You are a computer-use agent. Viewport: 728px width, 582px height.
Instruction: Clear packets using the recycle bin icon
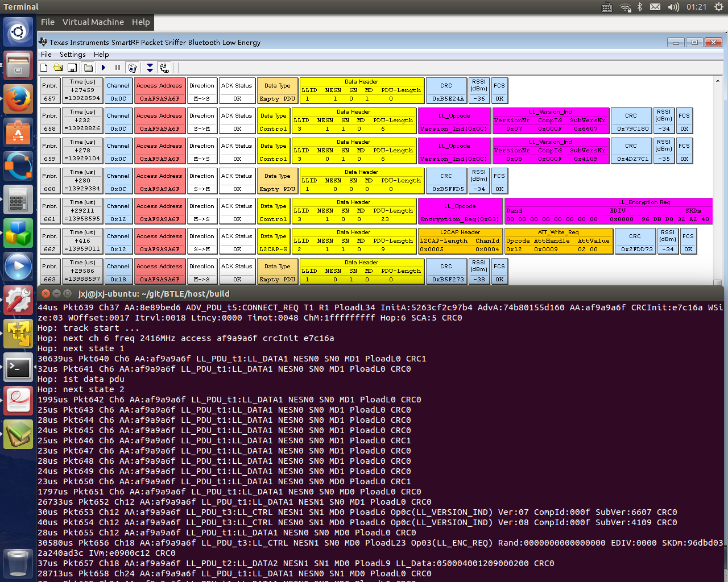click(x=133, y=68)
